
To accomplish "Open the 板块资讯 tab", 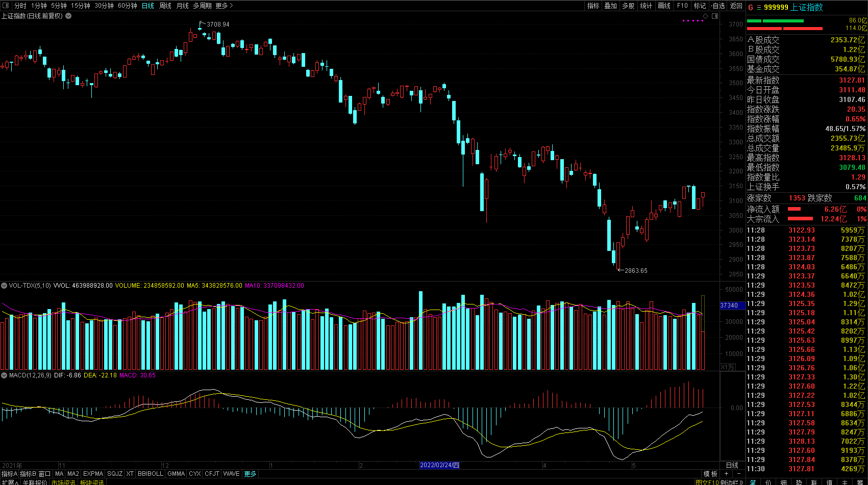I will [x=92, y=482].
